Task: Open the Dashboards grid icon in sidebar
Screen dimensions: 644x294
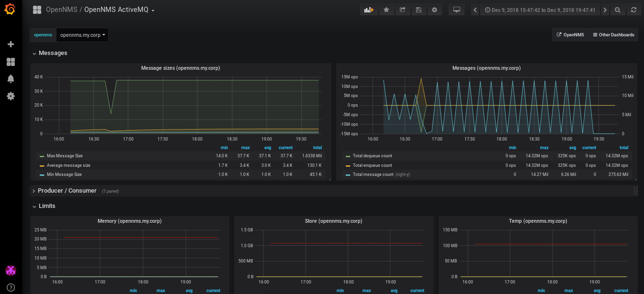Action: coord(11,62)
